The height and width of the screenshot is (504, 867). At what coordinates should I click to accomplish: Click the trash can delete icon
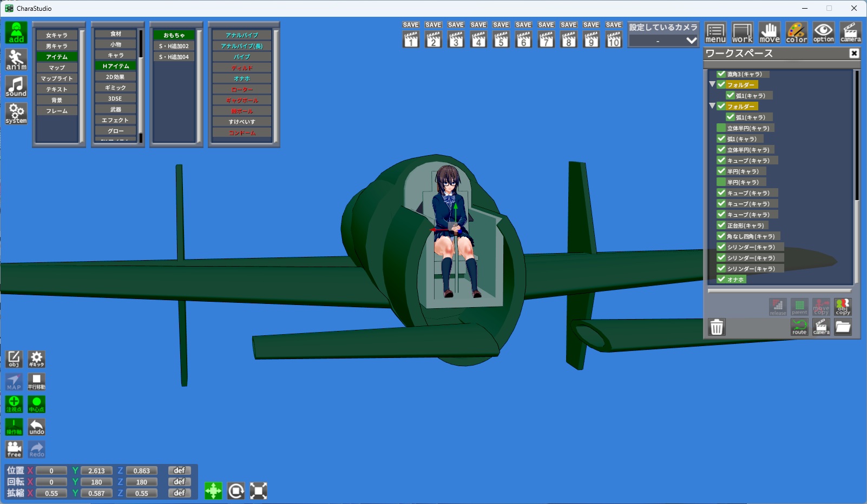pyautogui.click(x=717, y=327)
